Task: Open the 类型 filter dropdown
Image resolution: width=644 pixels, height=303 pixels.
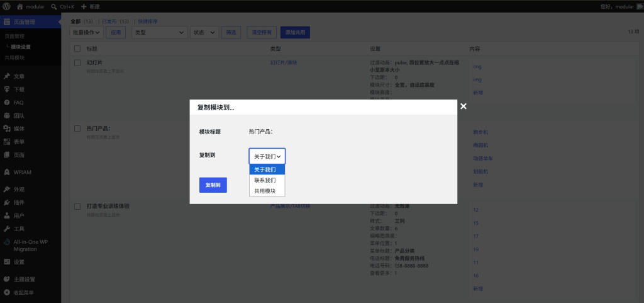Action: click(x=159, y=33)
